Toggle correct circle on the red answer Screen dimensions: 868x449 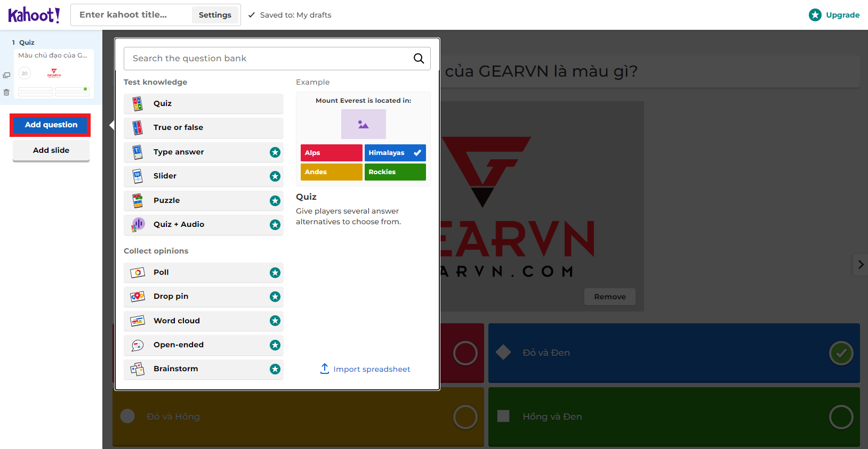click(465, 353)
